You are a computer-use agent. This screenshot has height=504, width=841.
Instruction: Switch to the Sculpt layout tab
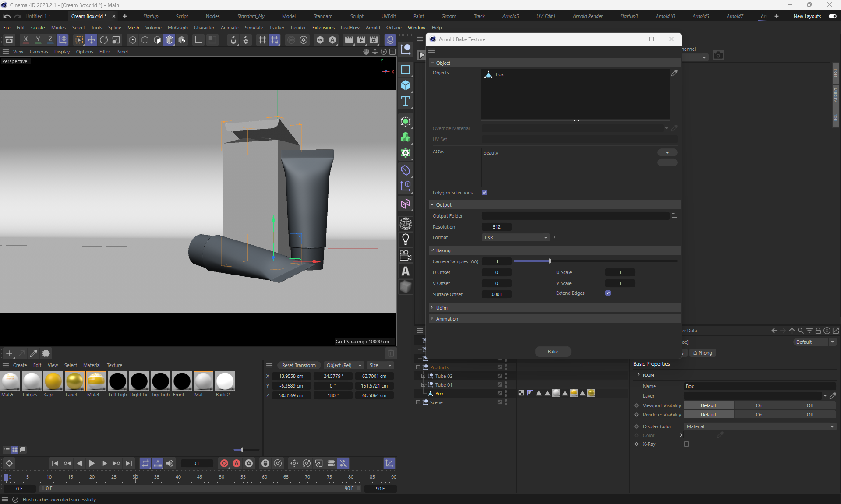point(357,16)
